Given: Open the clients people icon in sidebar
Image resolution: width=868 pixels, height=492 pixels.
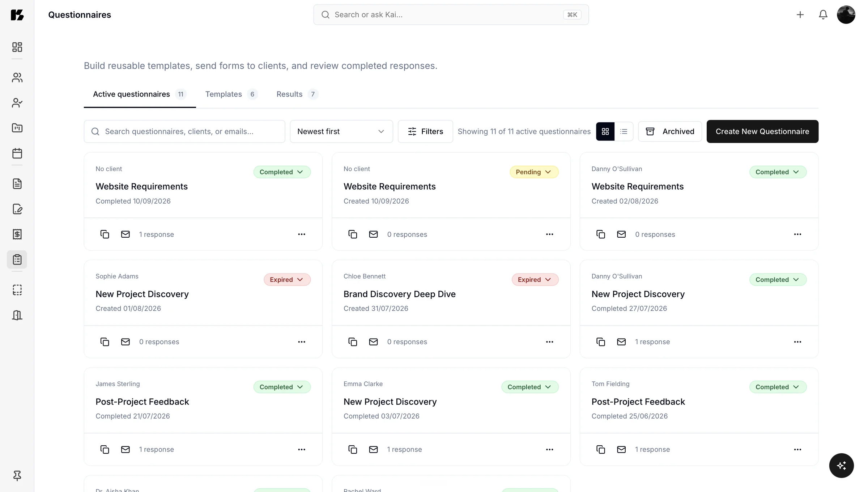Looking at the screenshot, I should pyautogui.click(x=17, y=77).
